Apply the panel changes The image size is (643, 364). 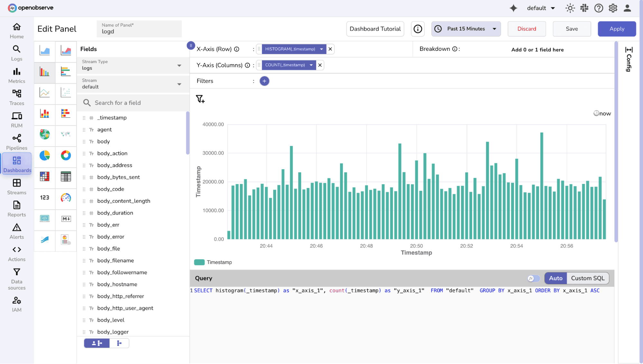[x=617, y=29]
